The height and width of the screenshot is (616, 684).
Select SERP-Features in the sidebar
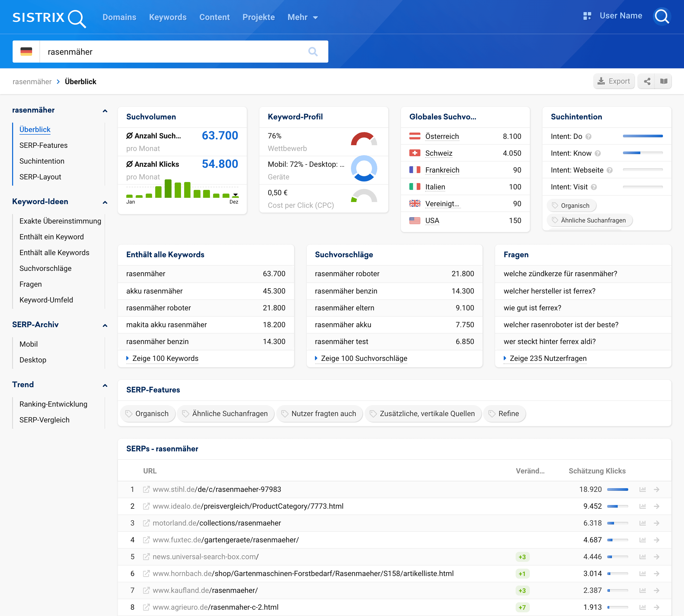(x=43, y=145)
